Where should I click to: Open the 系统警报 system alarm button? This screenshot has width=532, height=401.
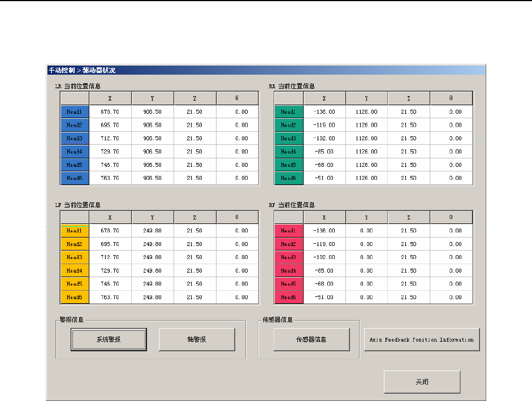pyautogui.click(x=109, y=339)
